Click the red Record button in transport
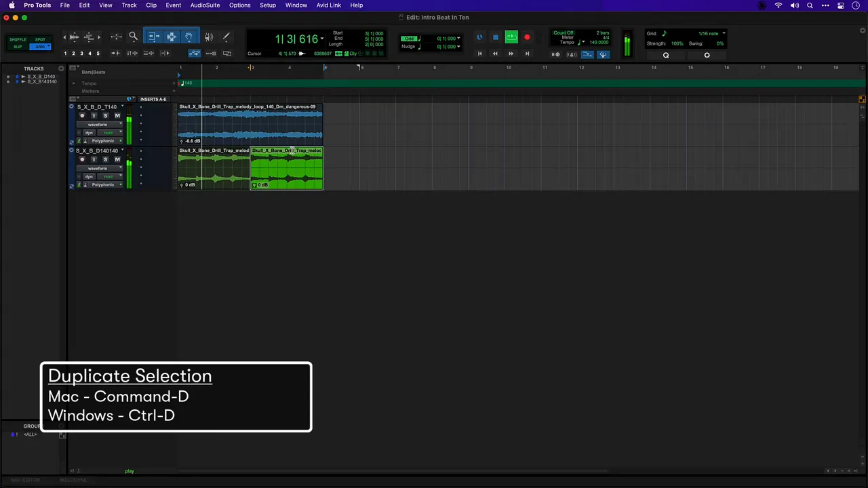 click(x=527, y=38)
